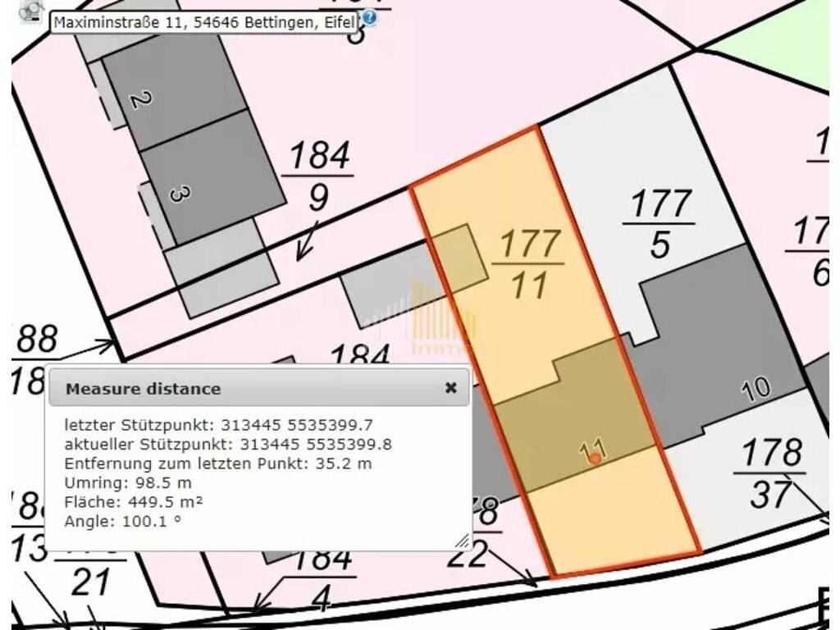Click the letzter Stützpunkt coordinates line
This screenshot has width=840, height=630.
click(x=217, y=425)
